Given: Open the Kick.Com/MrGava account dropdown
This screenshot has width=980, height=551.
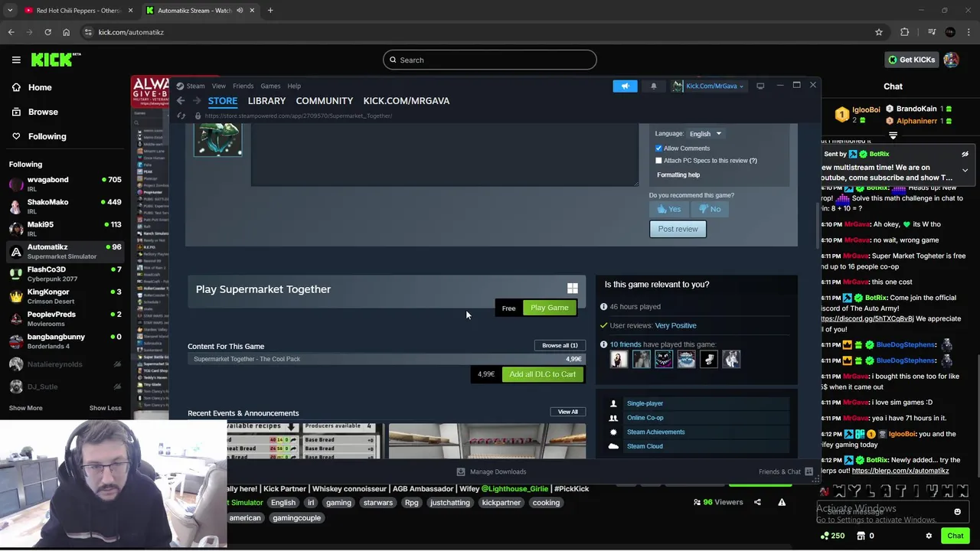Looking at the screenshot, I should (708, 86).
